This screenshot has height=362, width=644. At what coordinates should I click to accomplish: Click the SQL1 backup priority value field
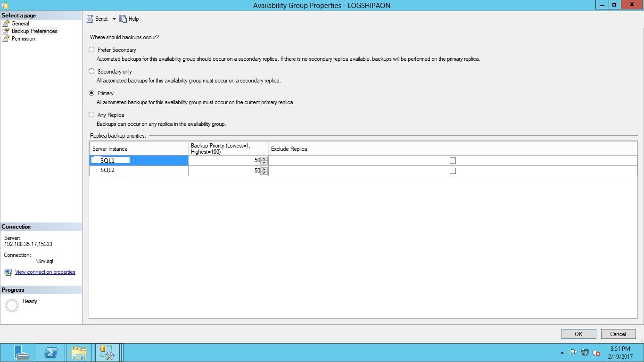tap(225, 161)
